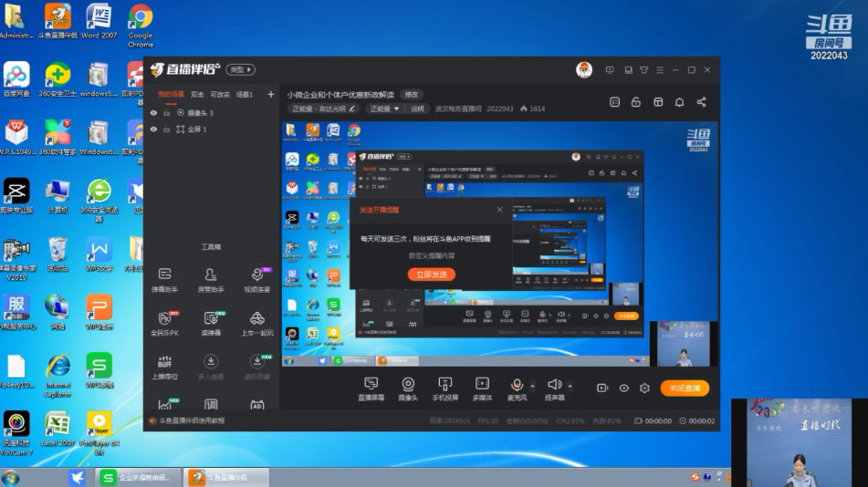The image size is (868, 487).
Task: Open the 读弹幕 tool
Action: pyautogui.click(x=210, y=323)
